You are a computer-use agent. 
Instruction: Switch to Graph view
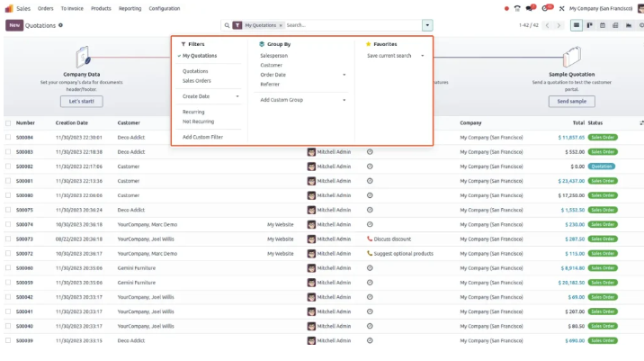[x=630, y=25]
